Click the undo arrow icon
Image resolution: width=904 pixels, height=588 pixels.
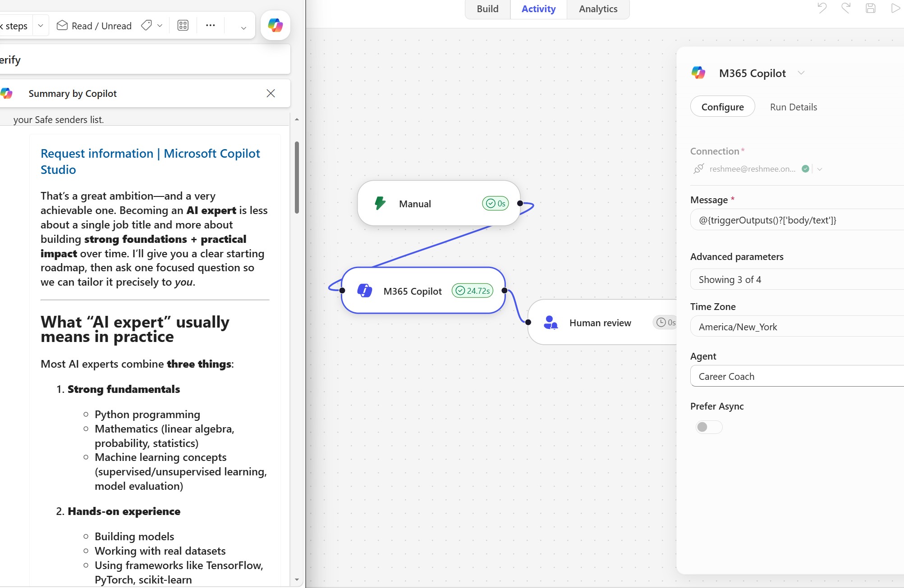point(822,8)
